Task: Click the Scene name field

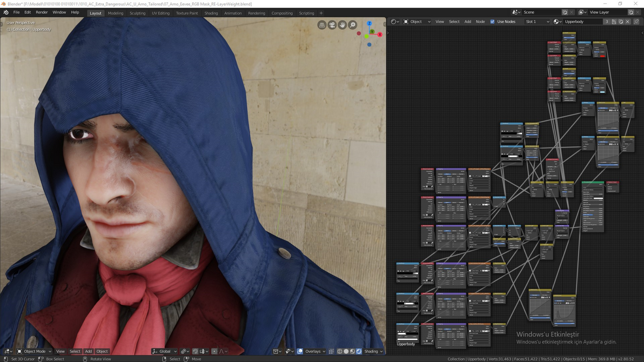Action: point(541,12)
